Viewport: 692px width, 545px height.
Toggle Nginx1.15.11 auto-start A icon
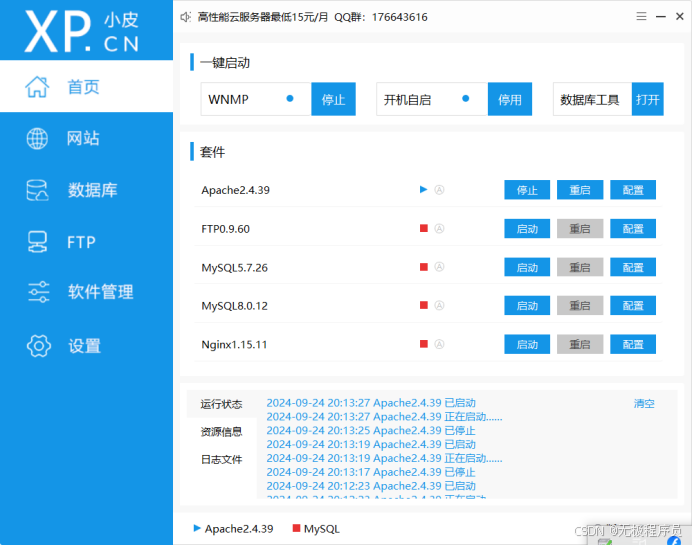tap(439, 344)
